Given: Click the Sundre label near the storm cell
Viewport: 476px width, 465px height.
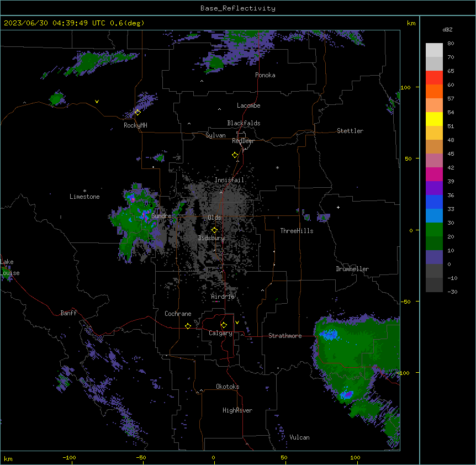Looking at the screenshot, I should click(x=161, y=216).
